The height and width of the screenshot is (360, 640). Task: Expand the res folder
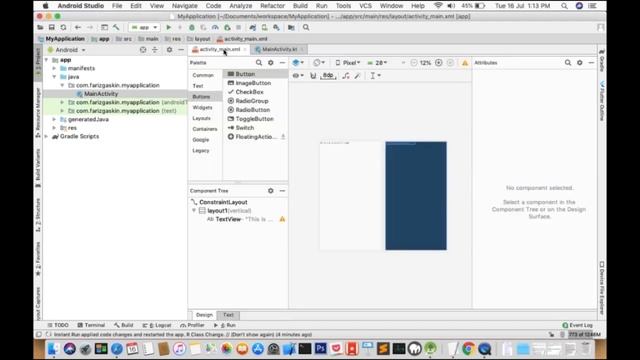point(54,128)
